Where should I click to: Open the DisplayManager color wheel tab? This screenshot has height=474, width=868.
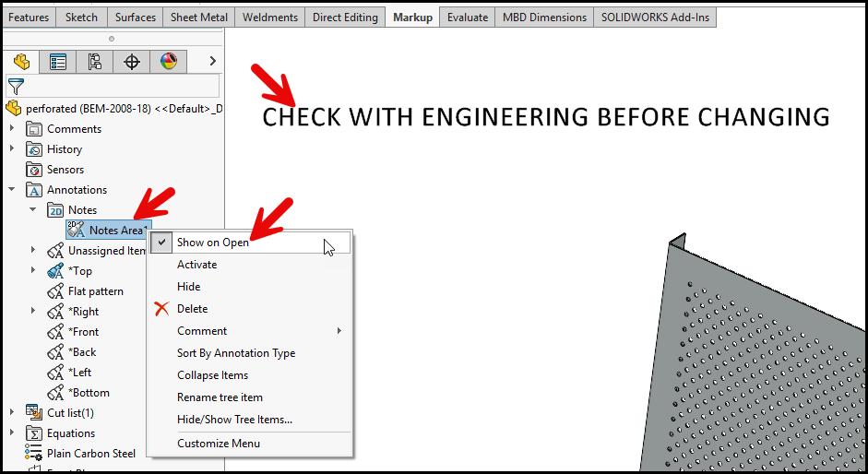168,62
